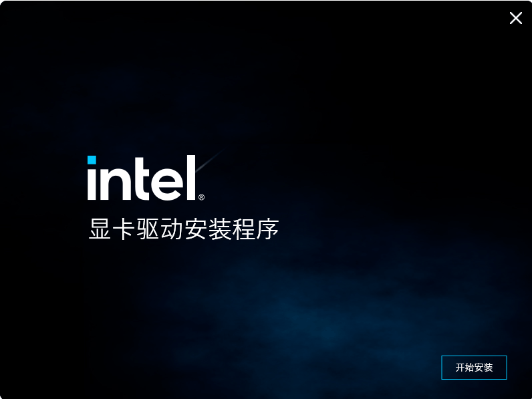This screenshot has width=532, height=399.
Task: Click the tall letter l in intel logo
Action: [x=191, y=178]
